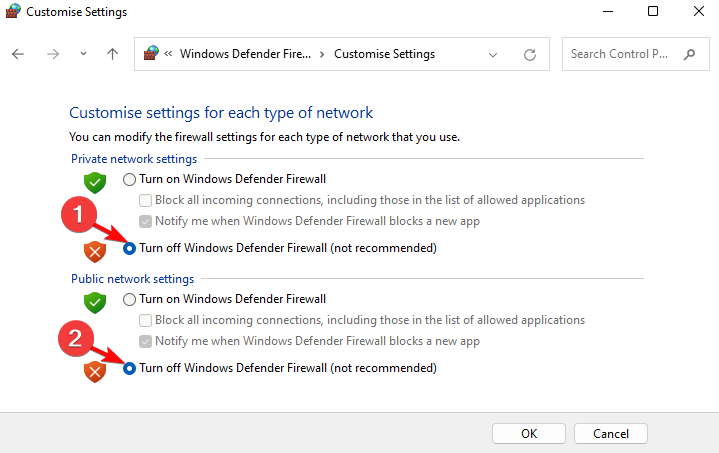This screenshot has width=719, height=453.
Task: Maximize the Customise Settings window
Action: point(653,11)
